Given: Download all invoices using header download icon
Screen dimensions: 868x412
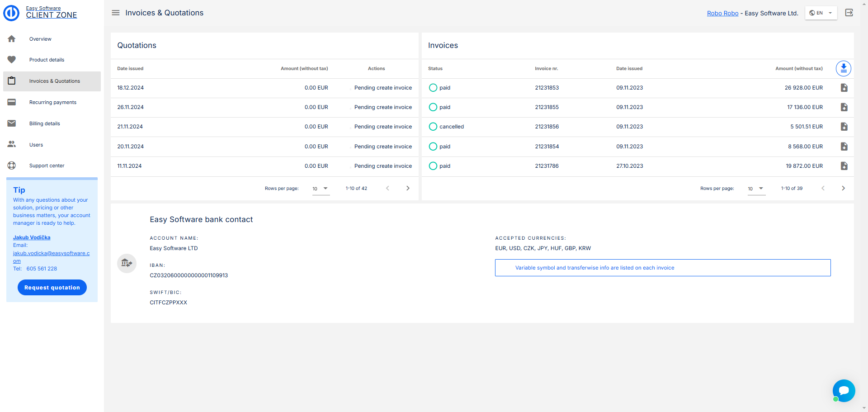Looking at the screenshot, I should [x=843, y=68].
